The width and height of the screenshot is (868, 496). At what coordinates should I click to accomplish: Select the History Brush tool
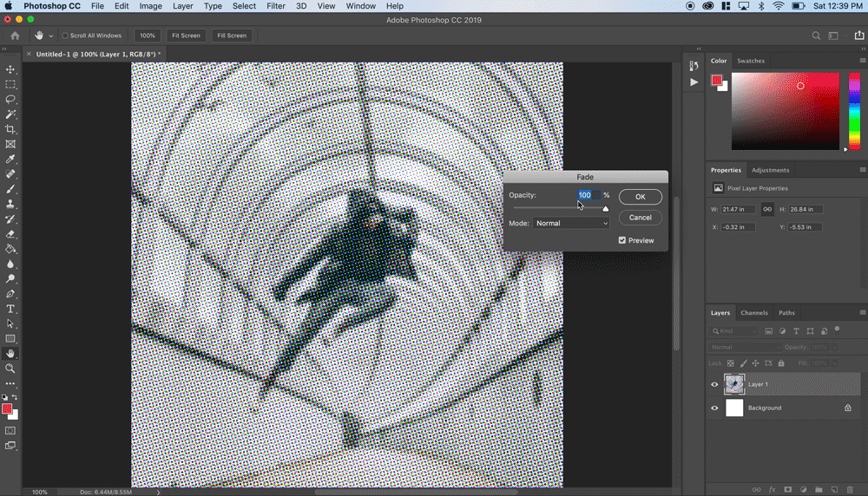[x=10, y=219]
